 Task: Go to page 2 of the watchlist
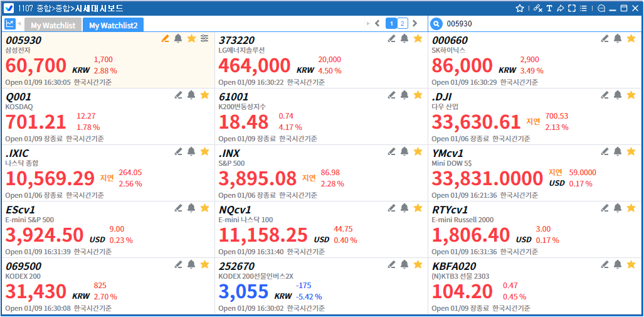402,24
